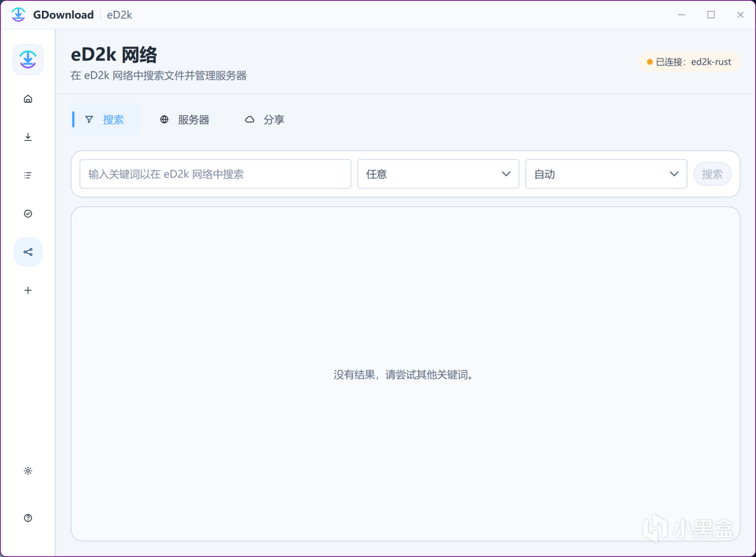Click the eD2k 网络 page heading
Screen dimensions: 756x557
coord(114,55)
